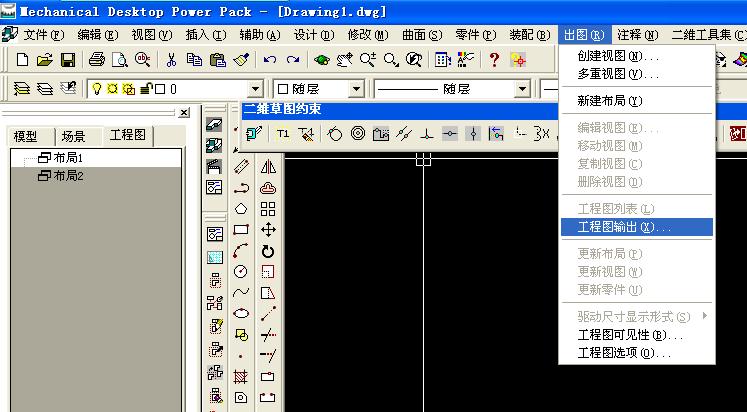
Task: Open the 编辑(E) menu
Action: click(x=98, y=35)
